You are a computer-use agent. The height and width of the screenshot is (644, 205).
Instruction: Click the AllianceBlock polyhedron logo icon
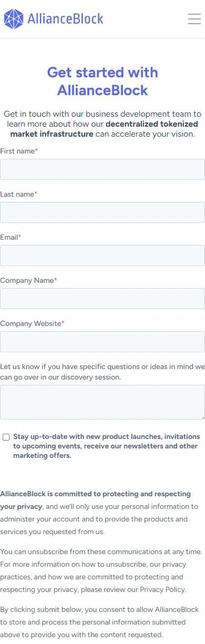14,19
